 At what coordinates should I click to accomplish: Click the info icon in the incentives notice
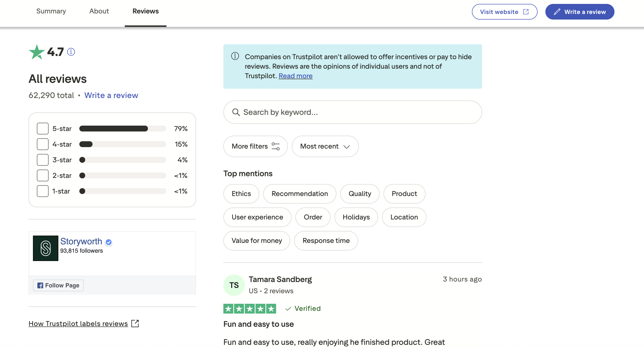[x=235, y=56]
